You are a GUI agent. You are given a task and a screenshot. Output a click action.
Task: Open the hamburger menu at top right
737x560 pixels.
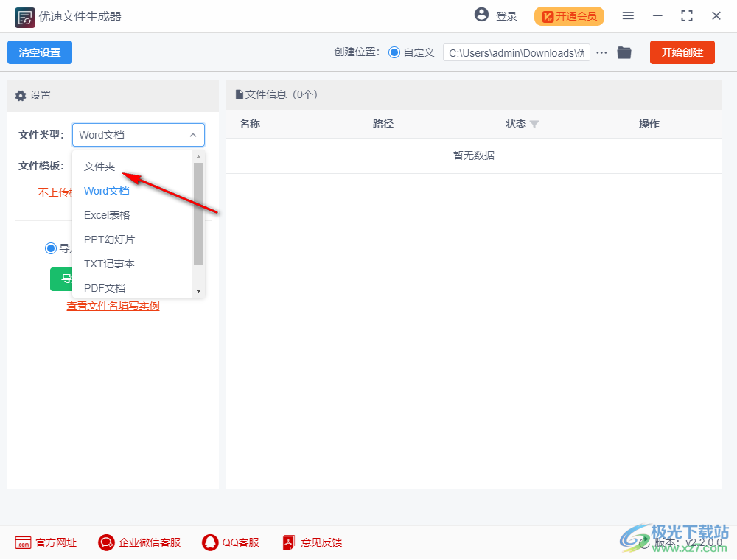pyautogui.click(x=629, y=15)
